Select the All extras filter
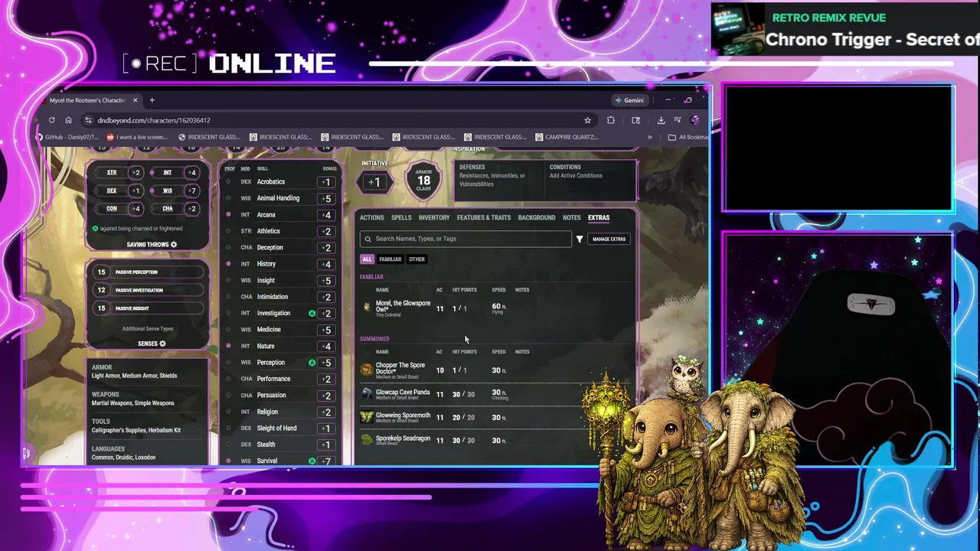This screenshot has width=980, height=551. pyautogui.click(x=367, y=259)
